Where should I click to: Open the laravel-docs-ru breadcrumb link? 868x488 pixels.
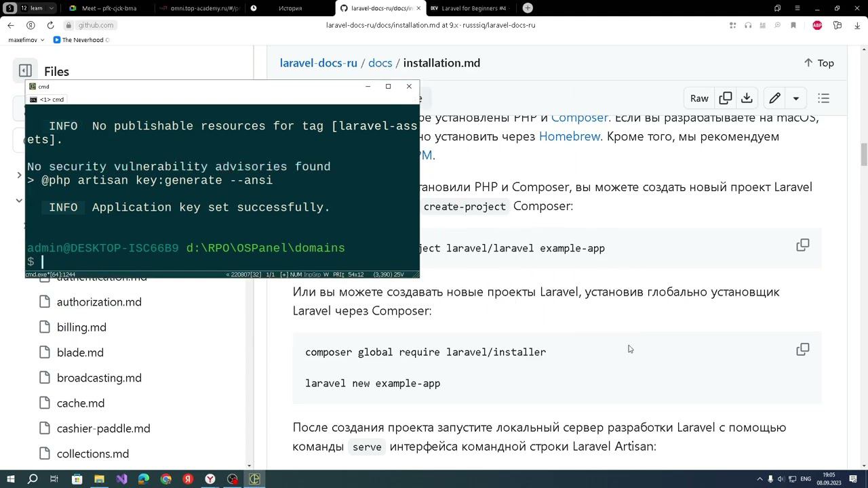click(x=318, y=63)
